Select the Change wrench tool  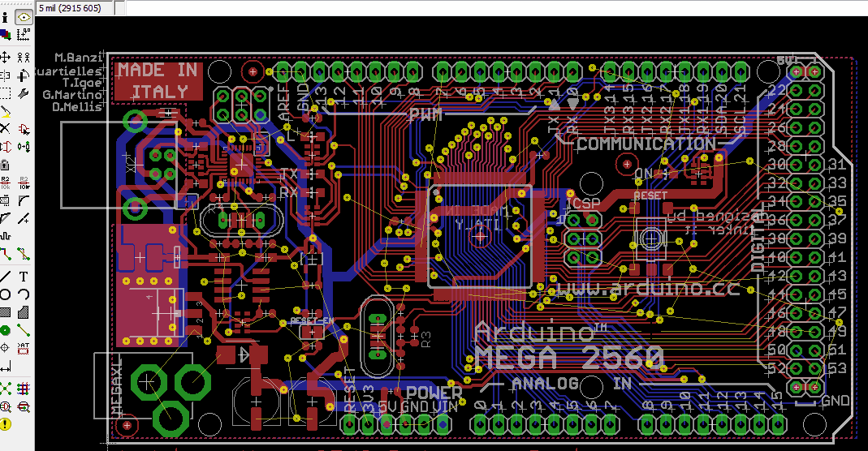(24, 92)
